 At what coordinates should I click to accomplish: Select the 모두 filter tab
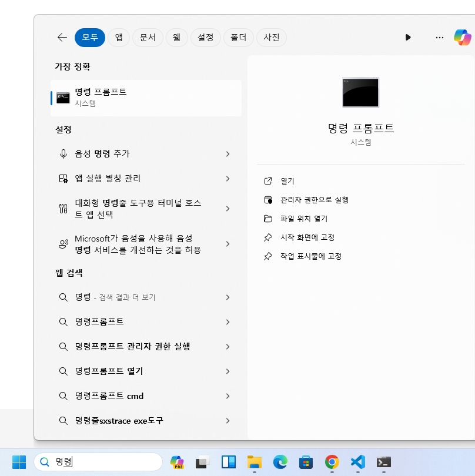(x=90, y=38)
